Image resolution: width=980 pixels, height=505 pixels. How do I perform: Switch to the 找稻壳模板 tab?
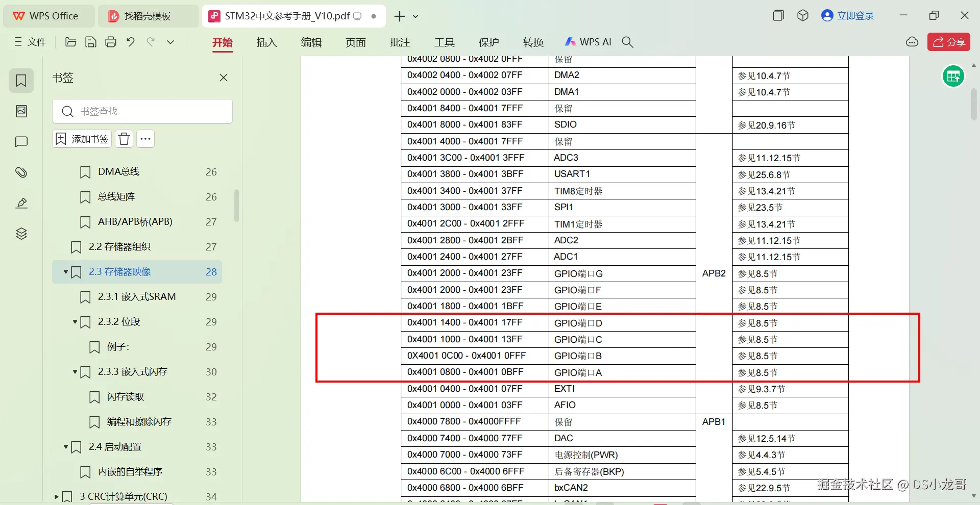coord(148,16)
